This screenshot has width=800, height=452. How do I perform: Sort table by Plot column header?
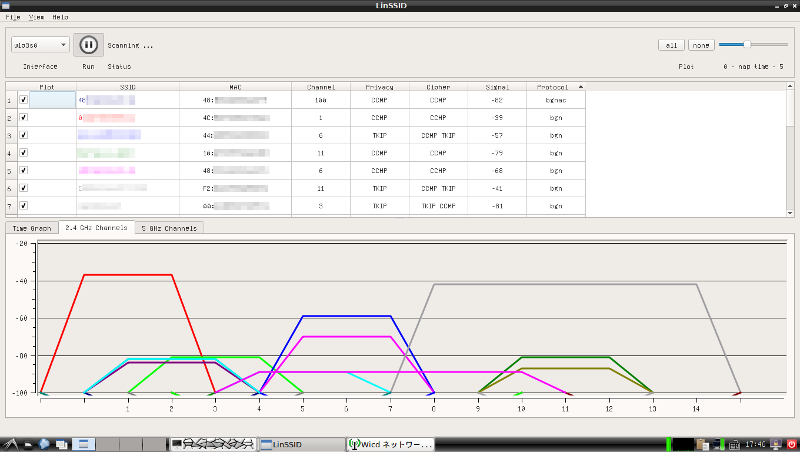pos(47,87)
